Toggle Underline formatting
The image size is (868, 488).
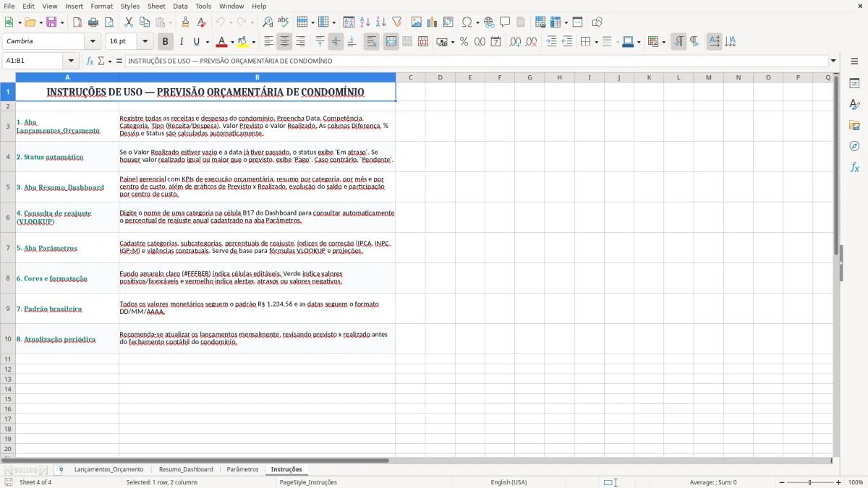click(196, 42)
